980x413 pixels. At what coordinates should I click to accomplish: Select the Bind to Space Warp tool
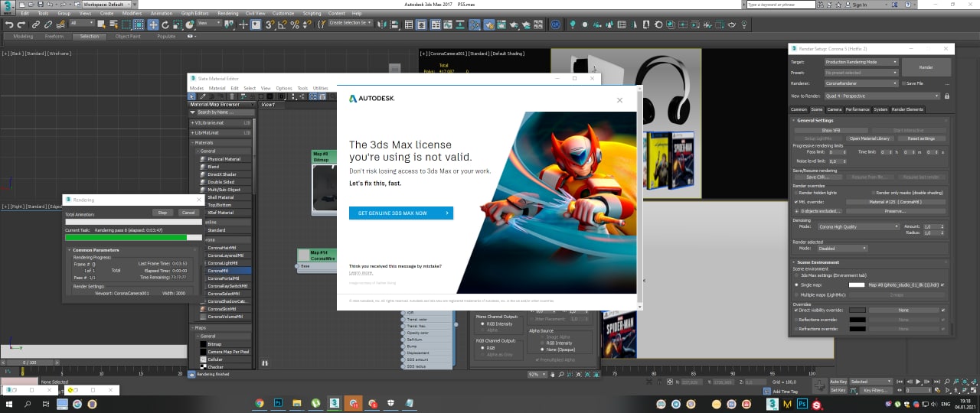coord(60,24)
